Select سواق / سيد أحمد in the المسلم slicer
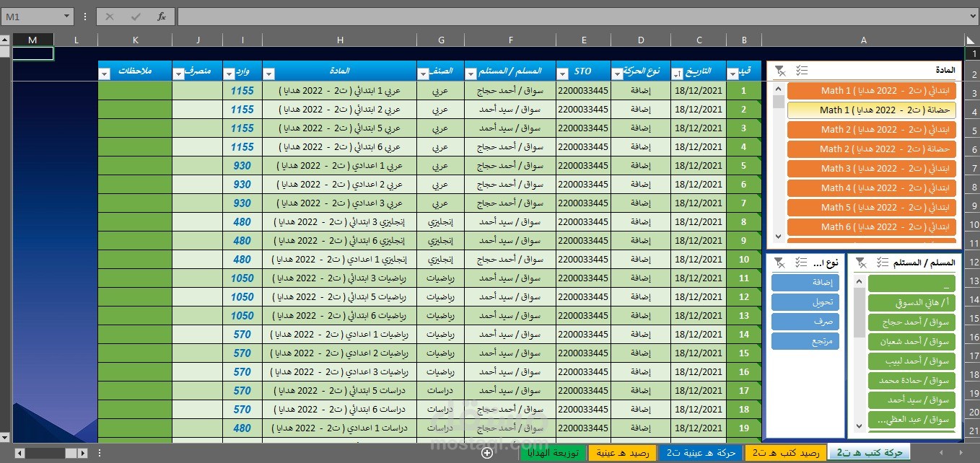This screenshot has width=980, height=463. click(911, 400)
